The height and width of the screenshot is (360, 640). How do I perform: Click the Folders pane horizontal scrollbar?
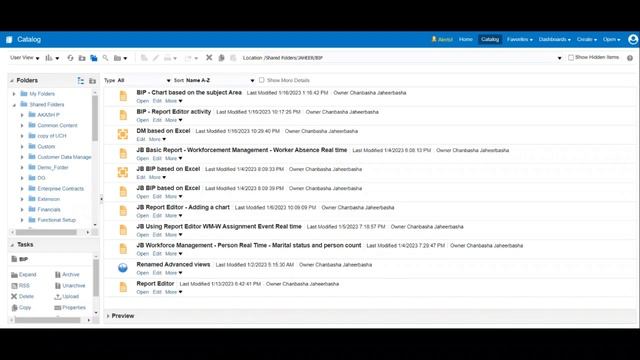[46, 232]
